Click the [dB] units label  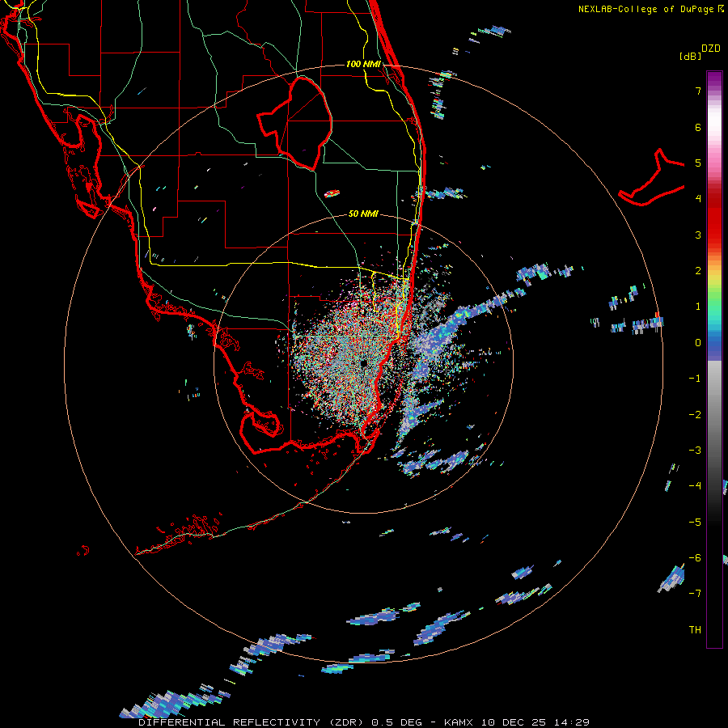[x=691, y=57]
